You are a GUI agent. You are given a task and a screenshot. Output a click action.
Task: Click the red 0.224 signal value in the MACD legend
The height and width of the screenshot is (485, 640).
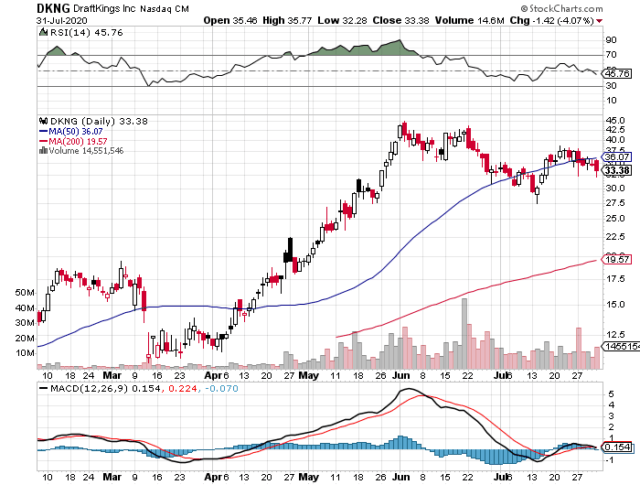click(182, 388)
